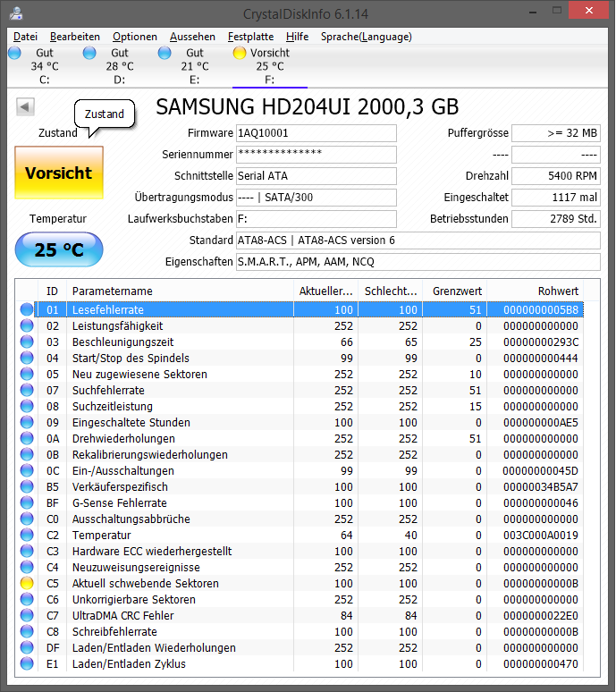Click the status icon for C6 Unkorrigierbare Sektoren
The image size is (616, 692).
[x=27, y=599]
